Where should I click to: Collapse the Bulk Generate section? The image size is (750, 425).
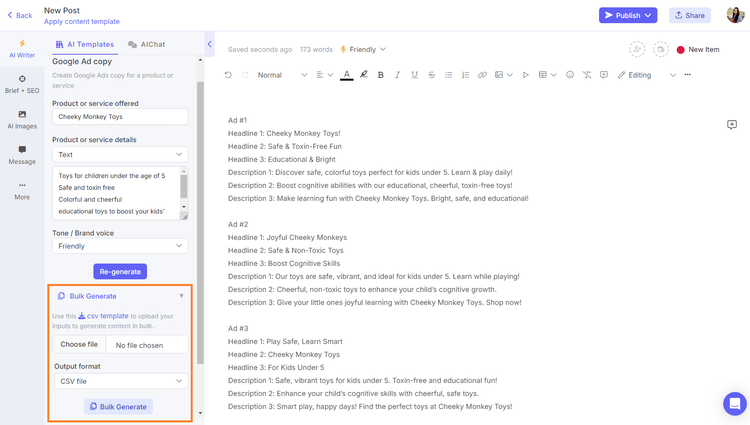tap(181, 296)
